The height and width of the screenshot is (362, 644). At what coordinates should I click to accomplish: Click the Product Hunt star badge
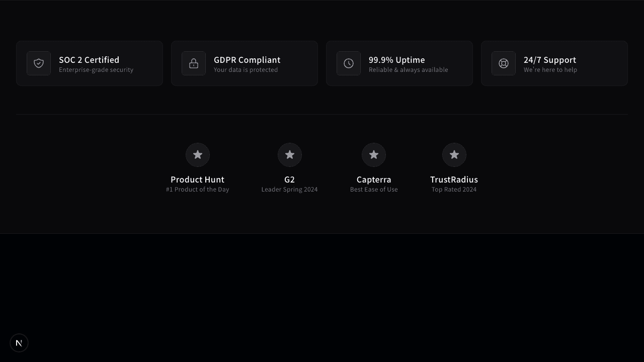tap(198, 155)
